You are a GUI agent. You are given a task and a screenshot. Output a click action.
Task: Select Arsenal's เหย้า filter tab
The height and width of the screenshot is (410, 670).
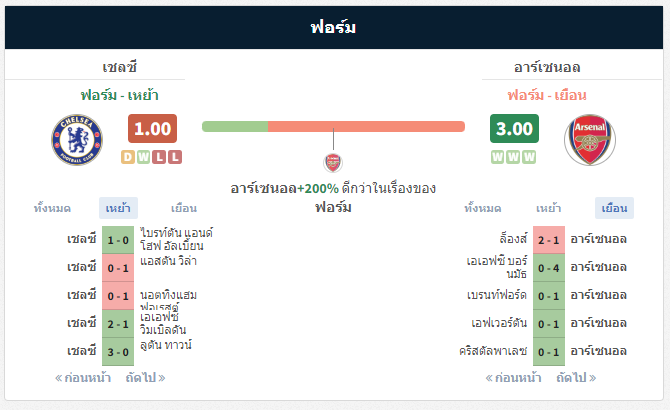(x=549, y=208)
